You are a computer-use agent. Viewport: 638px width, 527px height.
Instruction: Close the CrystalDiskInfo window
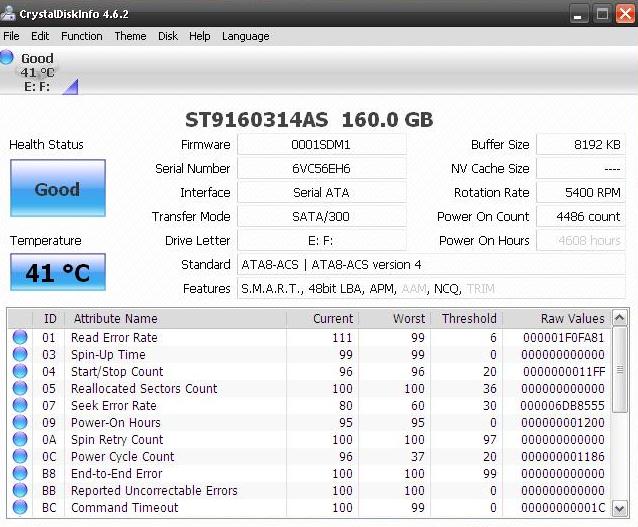coord(625,14)
